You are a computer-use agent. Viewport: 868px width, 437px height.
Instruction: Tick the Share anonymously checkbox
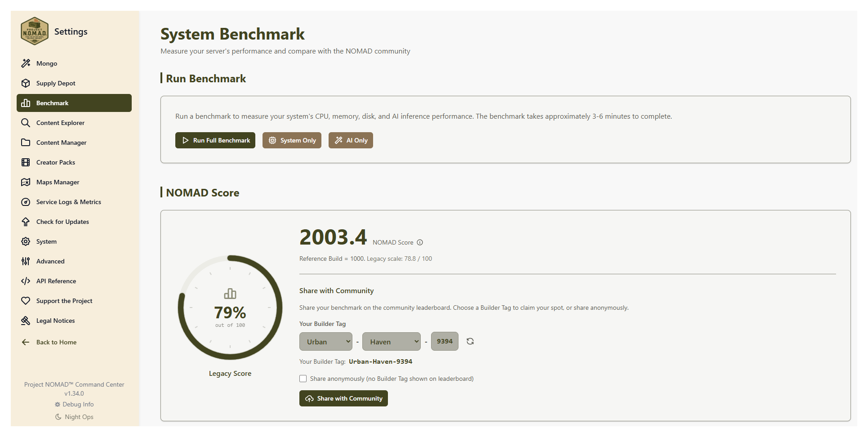pyautogui.click(x=303, y=379)
